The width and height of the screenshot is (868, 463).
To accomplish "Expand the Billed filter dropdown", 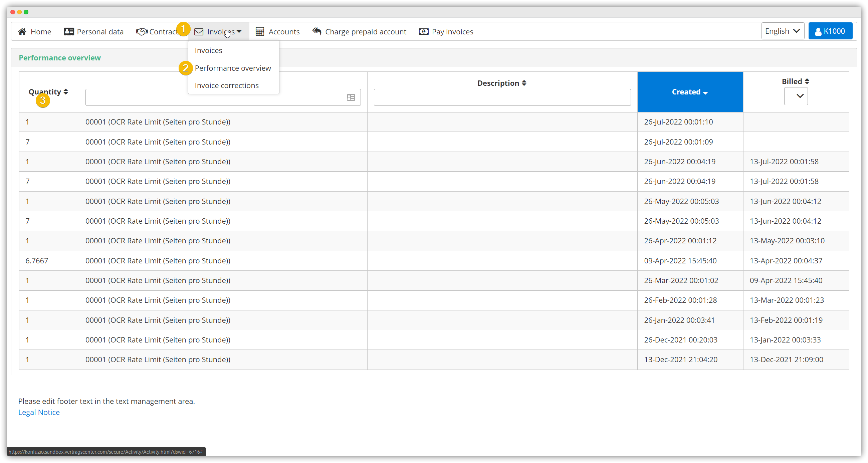I will (x=796, y=96).
